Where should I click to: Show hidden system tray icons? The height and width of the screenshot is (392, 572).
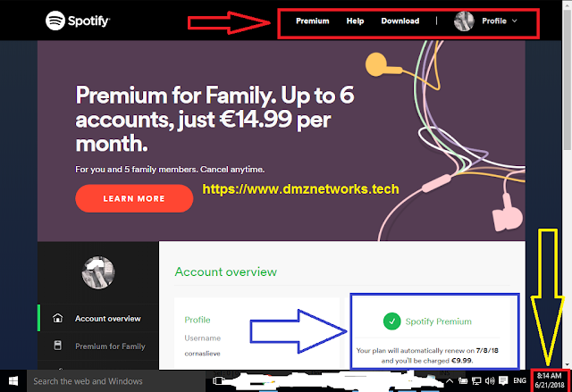[450, 381]
